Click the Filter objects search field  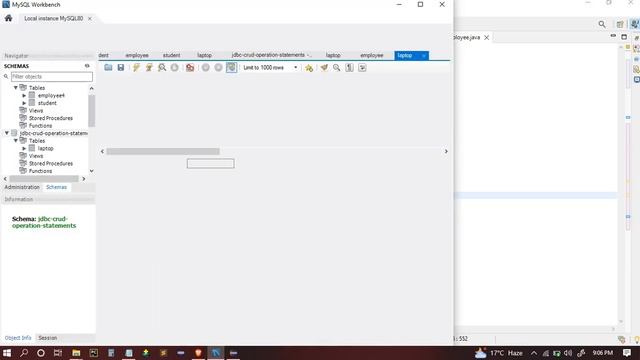pyautogui.click(x=52, y=76)
